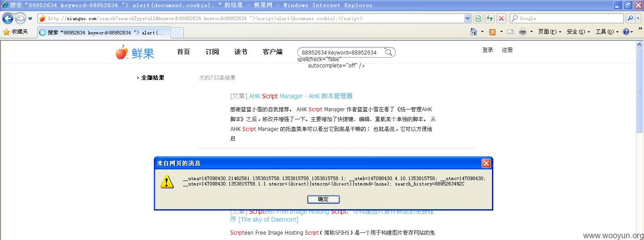Open the 页面(P) menu
This screenshot has width=644, height=240.
point(549,32)
